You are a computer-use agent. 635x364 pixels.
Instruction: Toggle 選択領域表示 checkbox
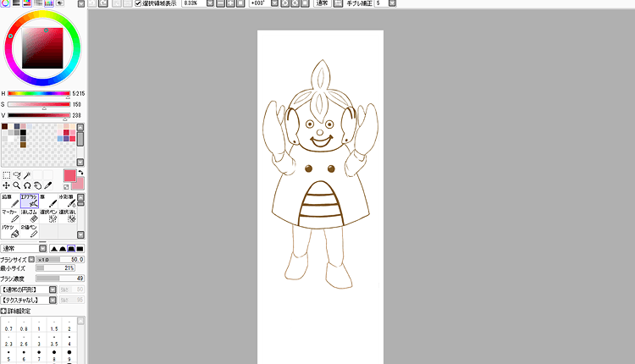pyautogui.click(x=138, y=3)
